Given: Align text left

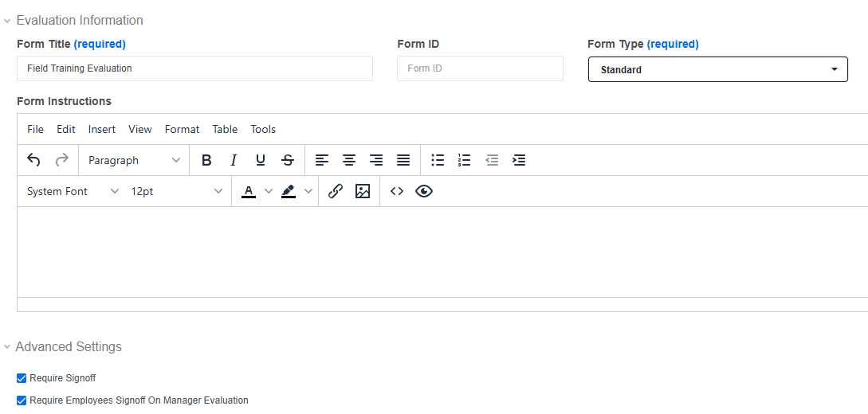Looking at the screenshot, I should [x=322, y=160].
